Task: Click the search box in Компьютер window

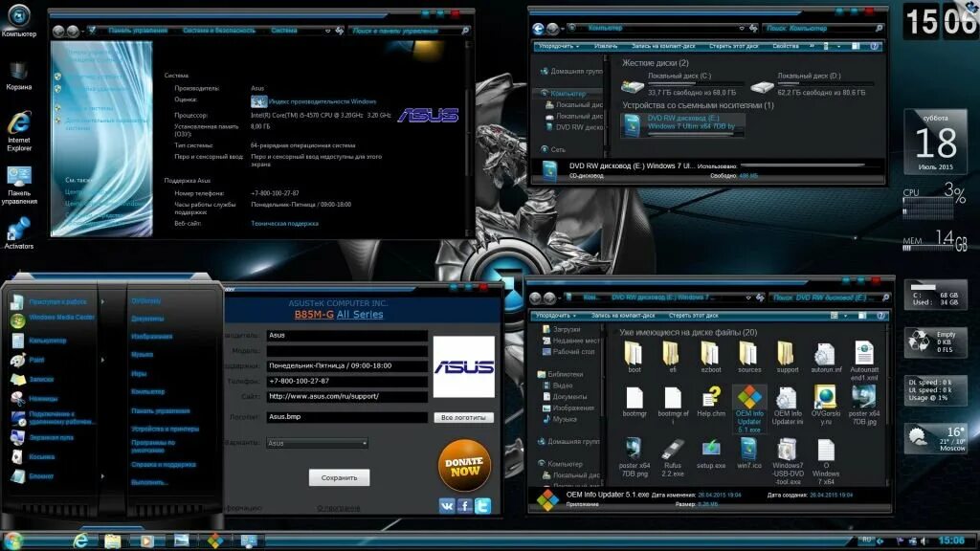Action: point(824,28)
